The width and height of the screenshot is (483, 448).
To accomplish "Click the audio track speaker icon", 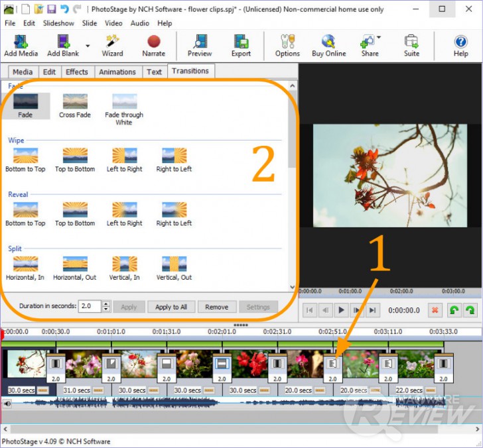I will tap(7, 403).
